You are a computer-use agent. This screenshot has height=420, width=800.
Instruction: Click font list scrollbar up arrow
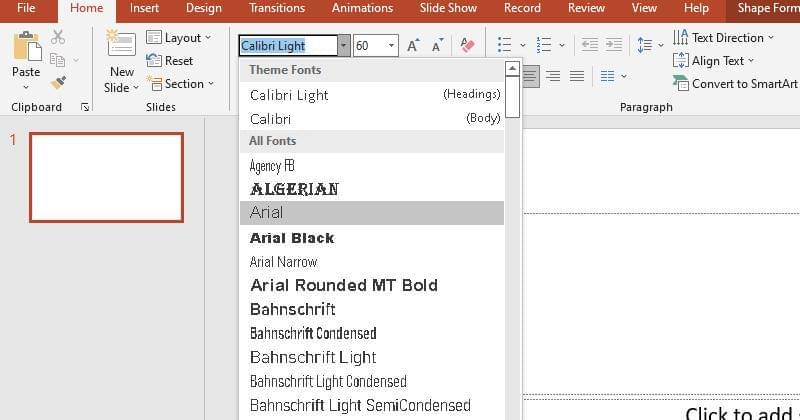point(512,70)
